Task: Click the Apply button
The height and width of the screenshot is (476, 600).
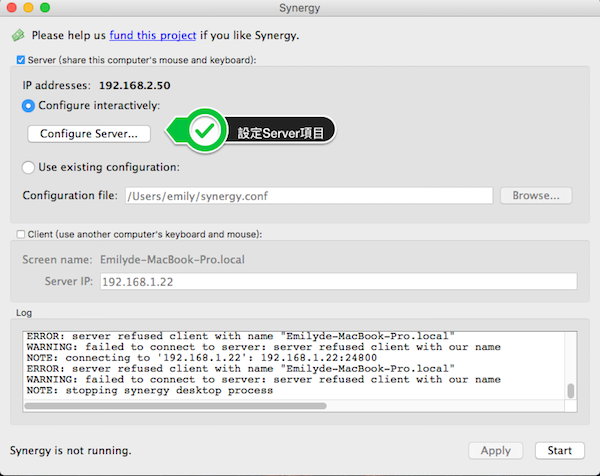Action: (496, 450)
